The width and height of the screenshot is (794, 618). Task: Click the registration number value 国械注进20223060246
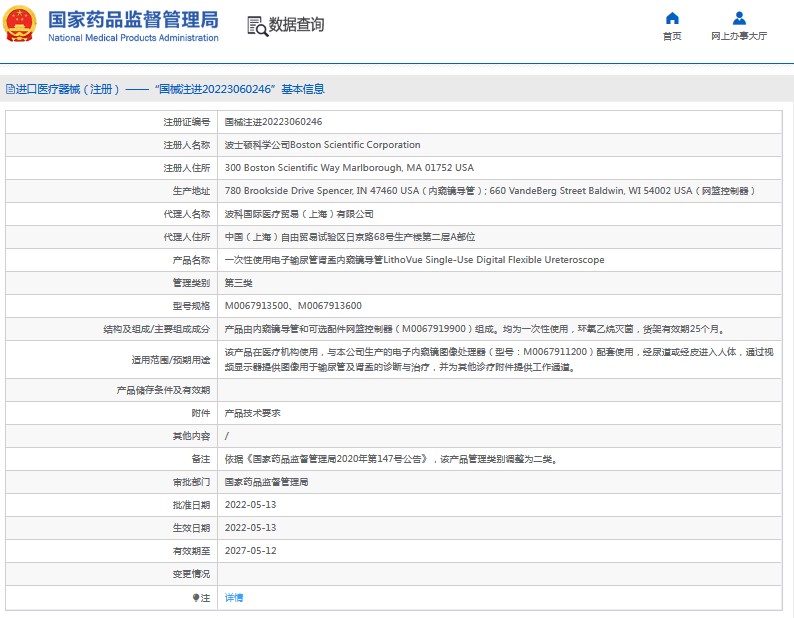point(273,121)
